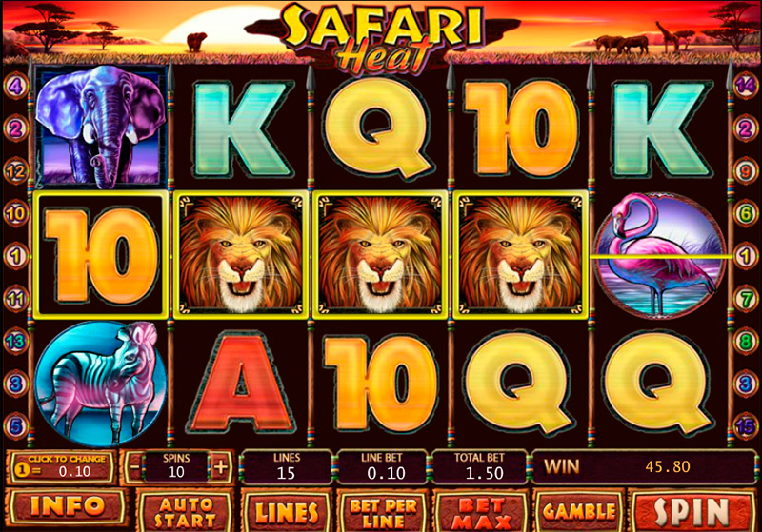Screen dimensions: 762x532
Task: Click the GAMBLE button
Action: (578, 512)
